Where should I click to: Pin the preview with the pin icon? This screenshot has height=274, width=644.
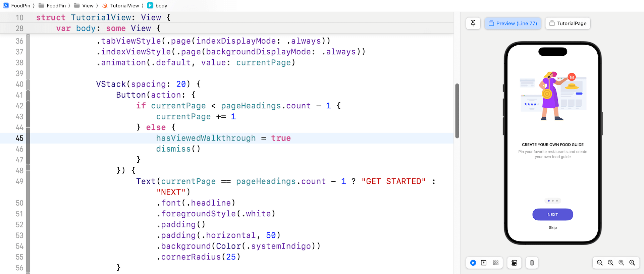pyautogui.click(x=473, y=23)
